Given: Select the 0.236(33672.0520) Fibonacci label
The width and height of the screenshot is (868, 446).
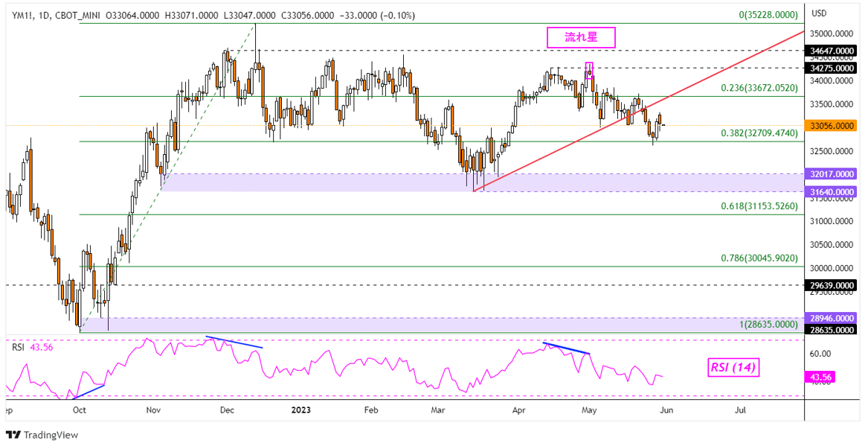Looking at the screenshot, I should (759, 88).
